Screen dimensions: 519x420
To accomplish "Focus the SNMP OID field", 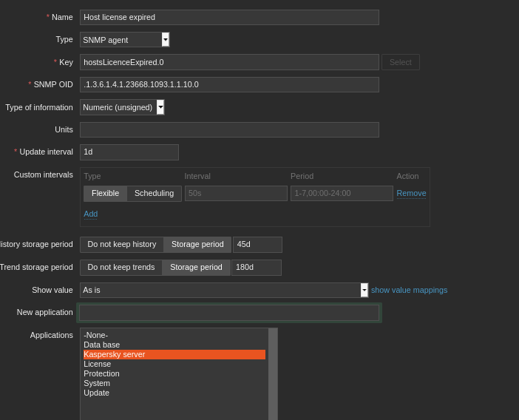I will coord(229,85).
